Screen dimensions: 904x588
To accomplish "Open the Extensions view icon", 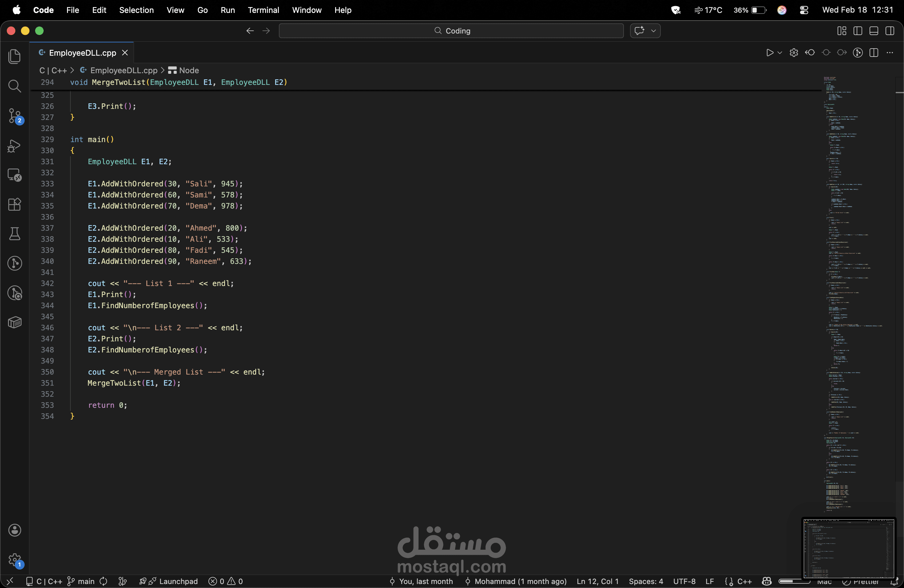I will click(14, 205).
